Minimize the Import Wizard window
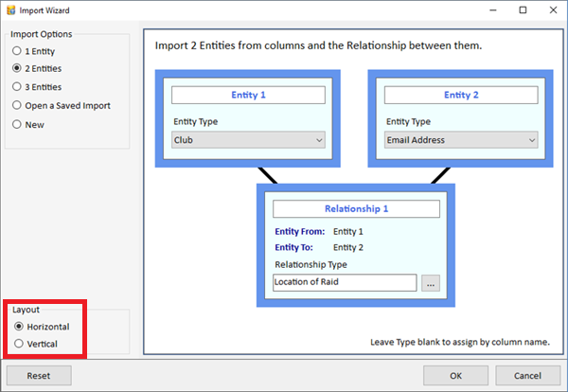This screenshot has height=392, width=568. [493, 10]
